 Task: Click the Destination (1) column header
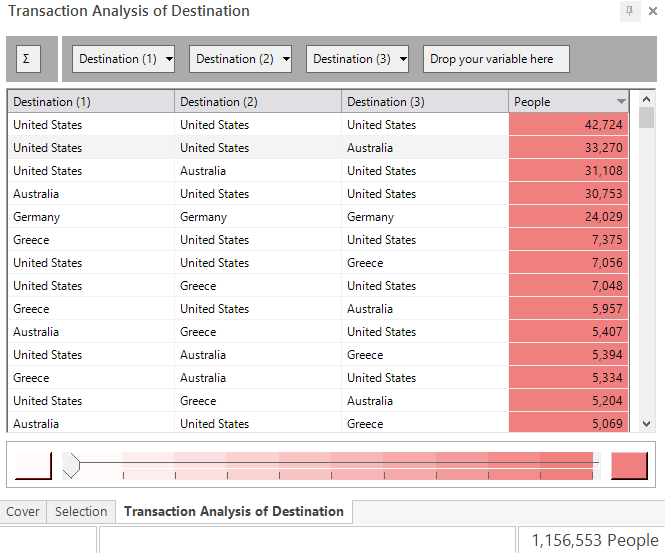coord(91,102)
